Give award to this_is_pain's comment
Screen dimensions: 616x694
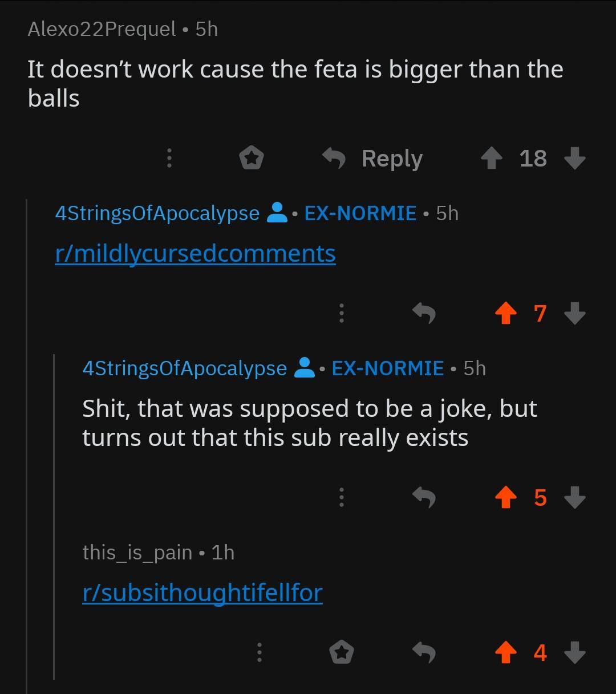[341, 652]
